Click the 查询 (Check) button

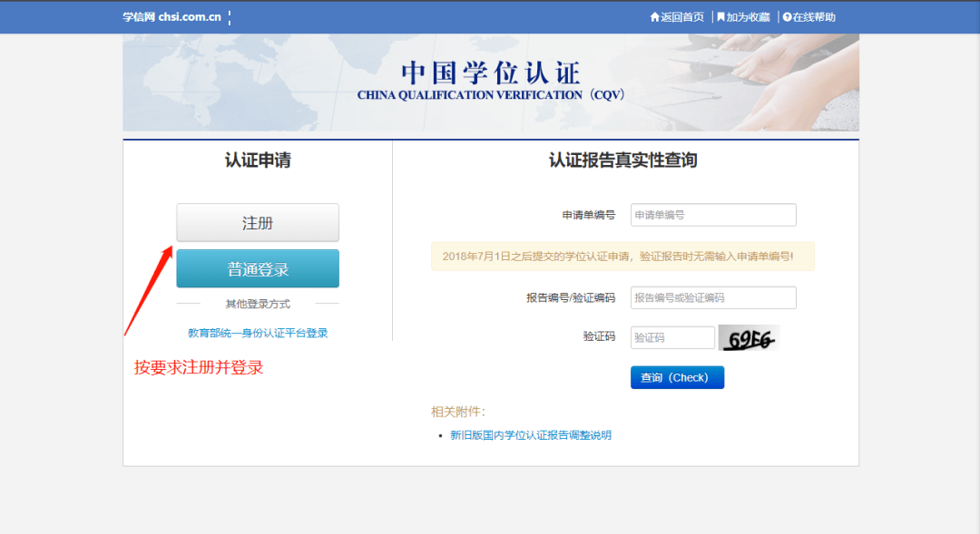(x=677, y=377)
